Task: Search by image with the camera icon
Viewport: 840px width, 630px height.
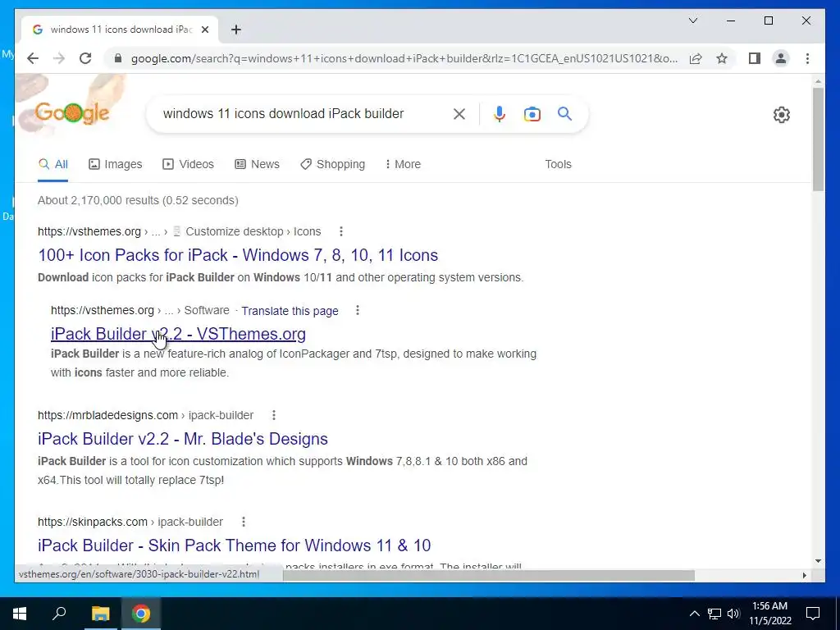Action: (x=532, y=113)
